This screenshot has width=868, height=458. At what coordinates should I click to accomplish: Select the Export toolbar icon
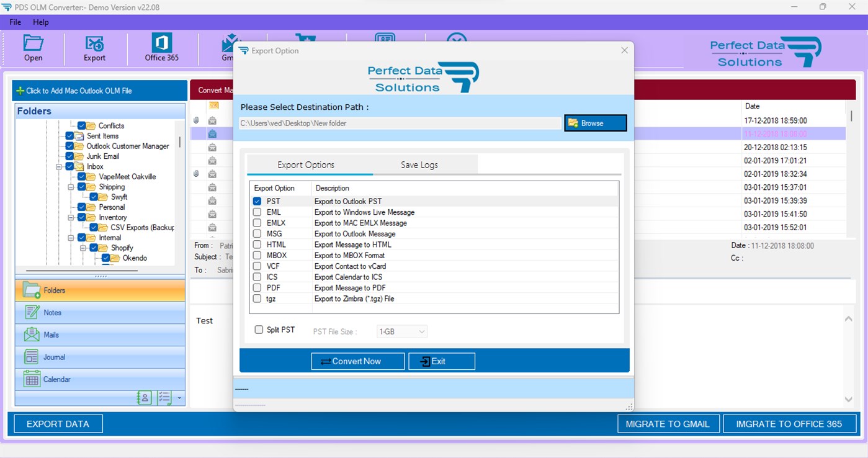(94, 48)
